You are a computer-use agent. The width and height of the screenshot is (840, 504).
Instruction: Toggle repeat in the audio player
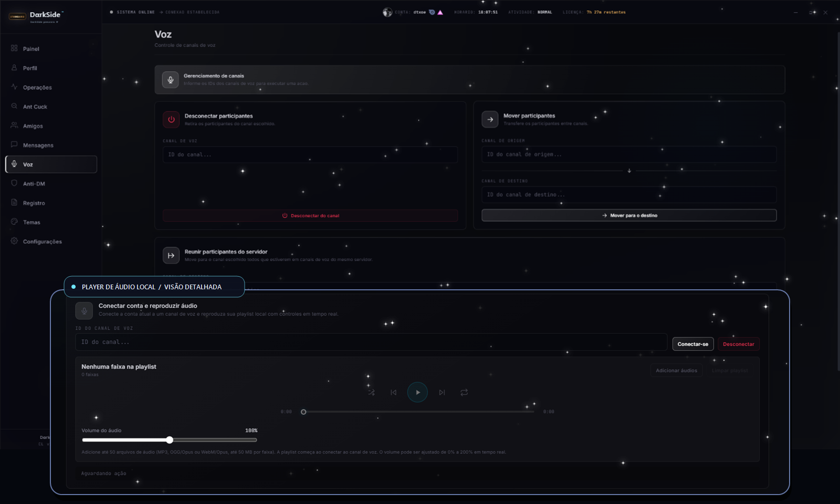[x=464, y=392]
